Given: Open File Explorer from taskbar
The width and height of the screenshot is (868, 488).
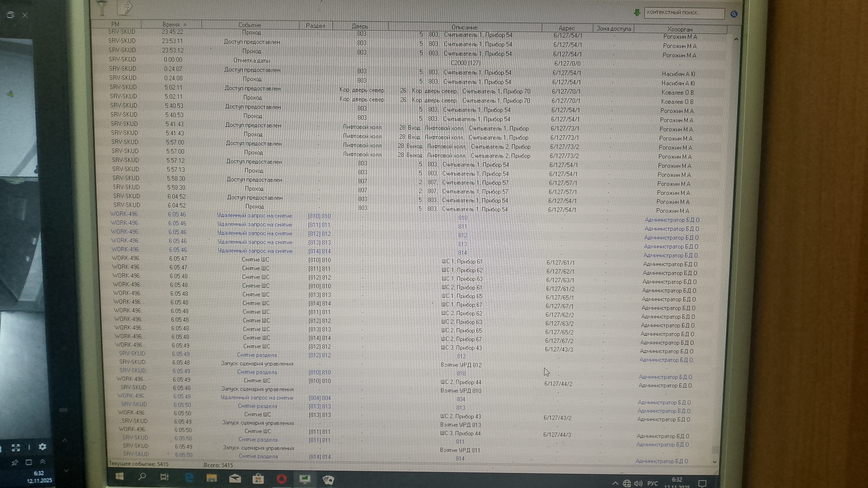Looking at the screenshot, I should coord(212,478).
